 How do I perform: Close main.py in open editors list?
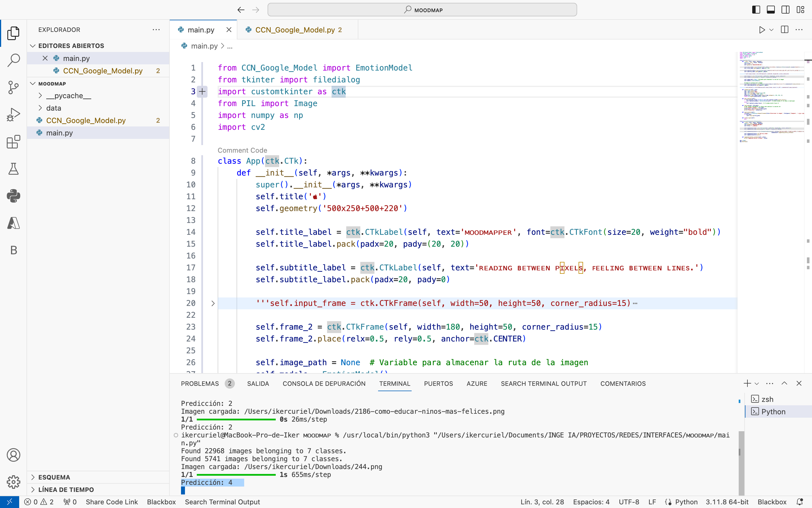45,58
